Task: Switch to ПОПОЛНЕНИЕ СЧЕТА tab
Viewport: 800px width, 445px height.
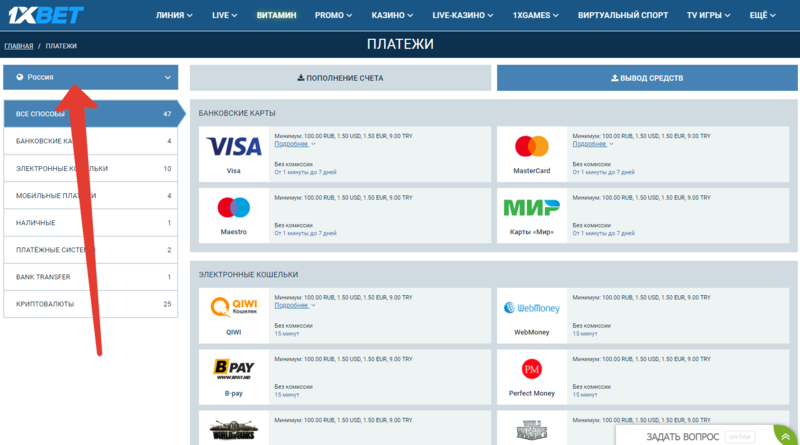Action: coord(340,78)
